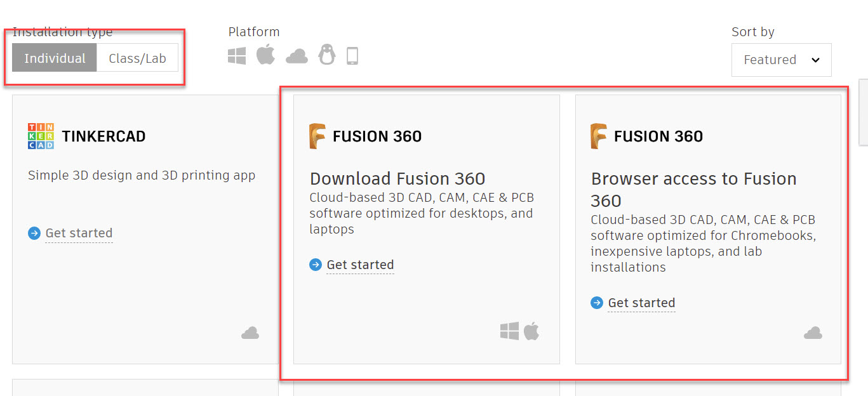Screen dimensions: 868x396
Task: Click Get started for Browser access Fusion
Action: pos(641,303)
